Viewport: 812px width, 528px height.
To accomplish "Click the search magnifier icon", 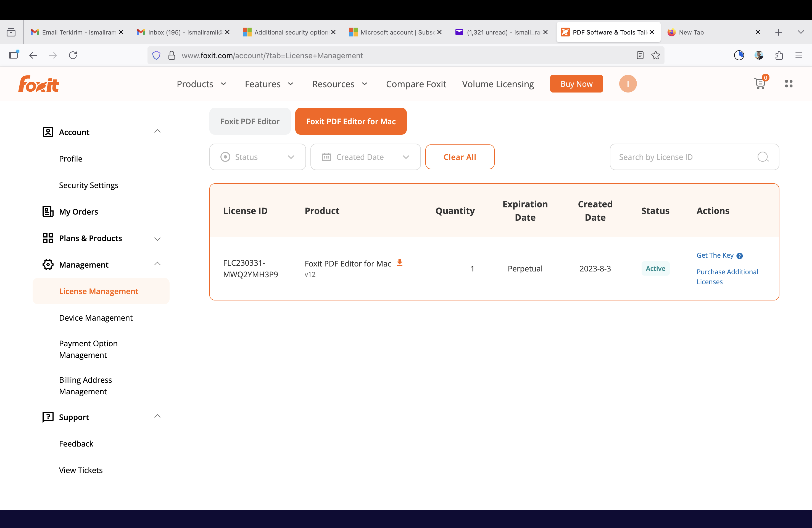I will pyautogui.click(x=763, y=157).
